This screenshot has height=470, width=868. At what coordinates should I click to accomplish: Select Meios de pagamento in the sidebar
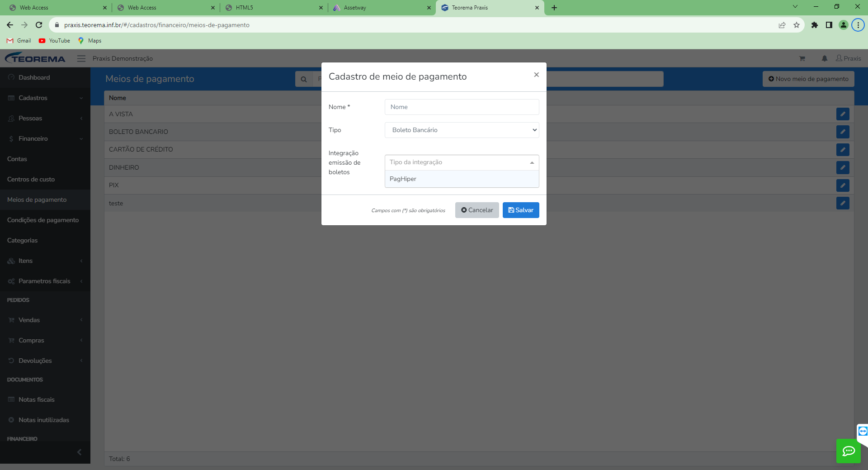click(45, 199)
